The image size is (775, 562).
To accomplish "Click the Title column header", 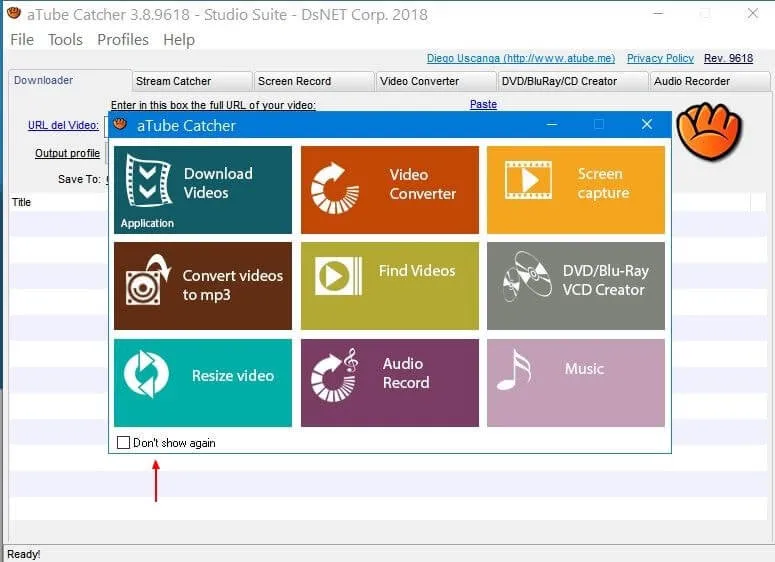I will (21, 202).
